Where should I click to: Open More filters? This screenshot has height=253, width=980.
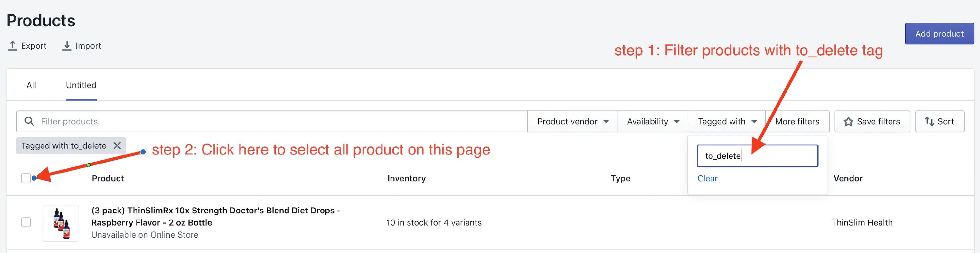click(x=797, y=121)
